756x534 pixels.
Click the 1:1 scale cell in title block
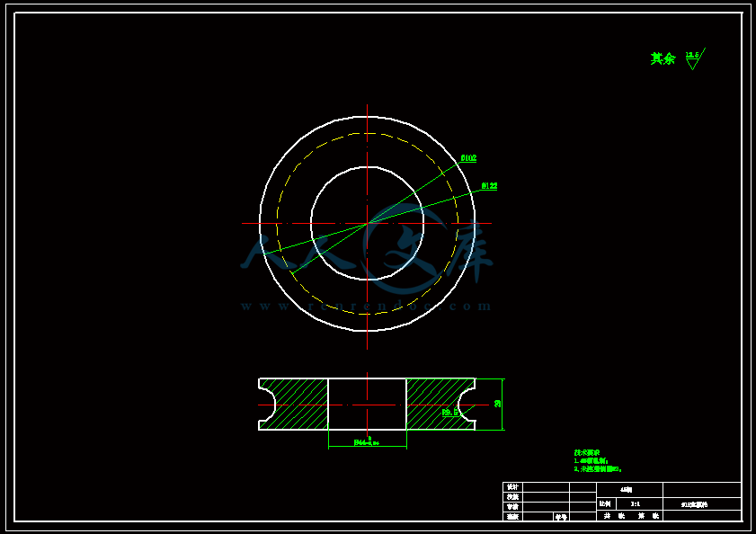636,504
